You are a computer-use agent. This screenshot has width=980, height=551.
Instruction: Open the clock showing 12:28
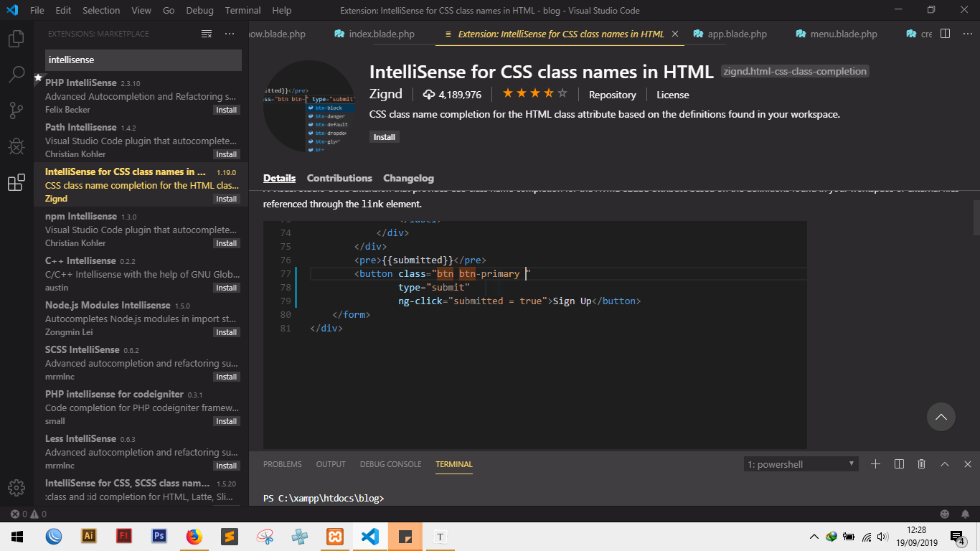[916, 537]
